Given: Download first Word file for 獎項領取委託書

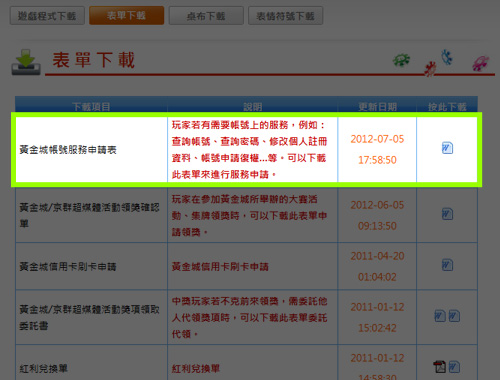Looking at the screenshot, I should point(440,316).
